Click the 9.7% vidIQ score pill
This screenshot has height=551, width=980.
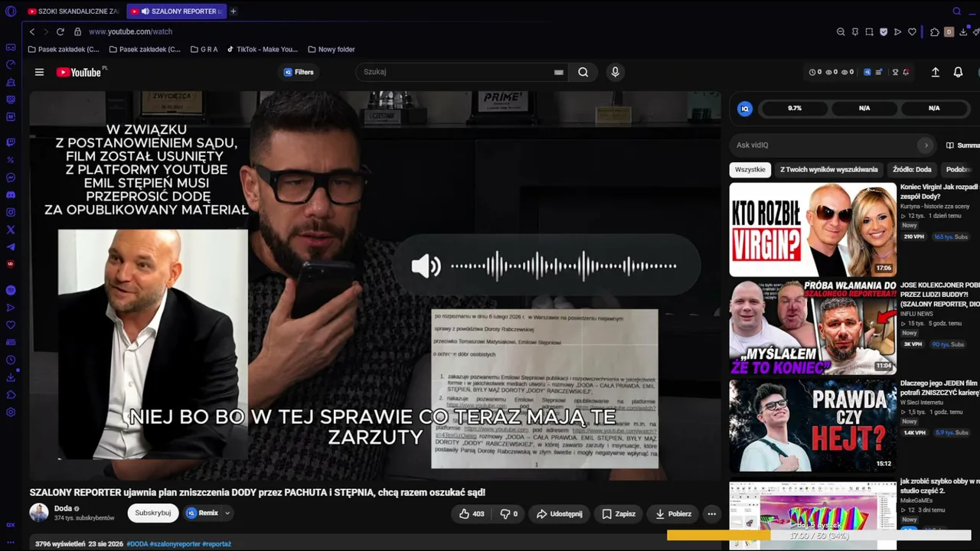click(795, 109)
